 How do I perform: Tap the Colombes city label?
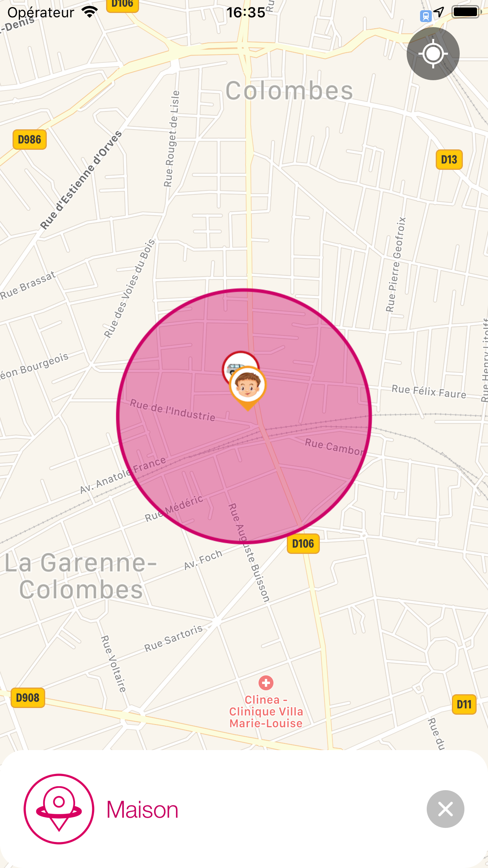tap(289, 91)
